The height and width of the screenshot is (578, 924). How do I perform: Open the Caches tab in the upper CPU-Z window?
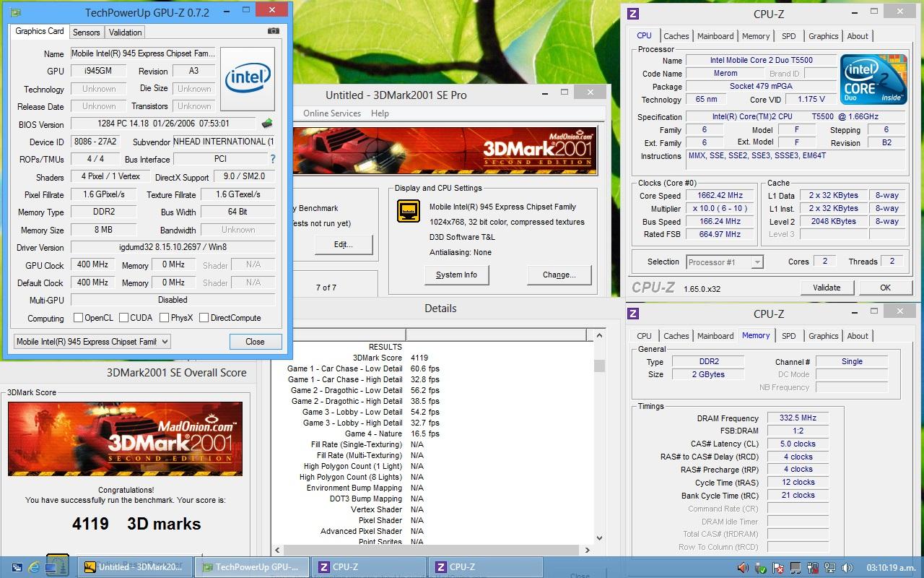point(676,36)
